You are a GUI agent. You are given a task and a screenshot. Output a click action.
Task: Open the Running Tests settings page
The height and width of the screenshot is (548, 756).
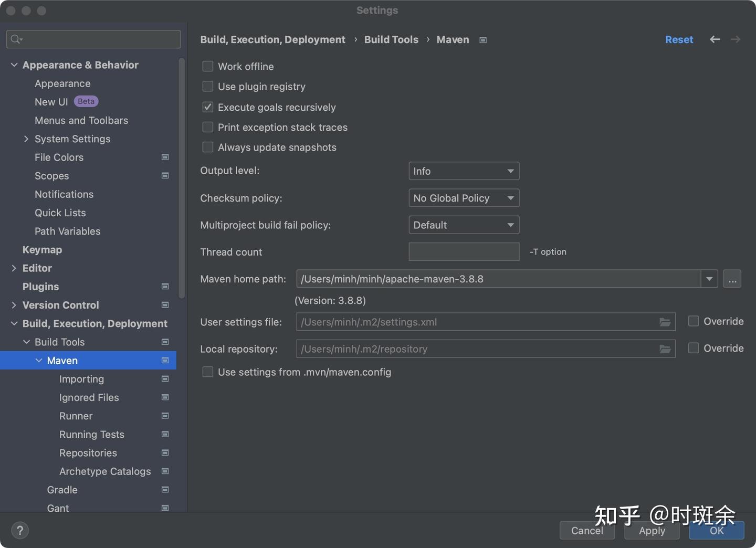tap(92, 434)
